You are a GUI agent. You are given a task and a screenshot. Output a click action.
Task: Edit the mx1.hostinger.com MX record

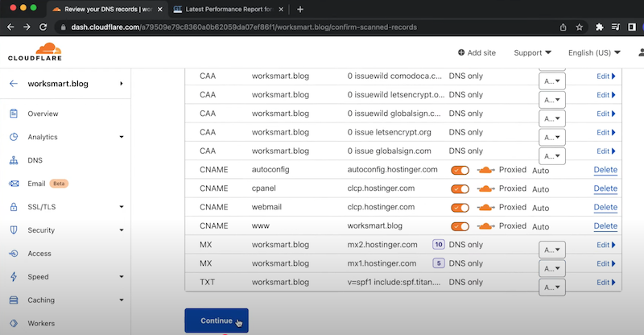pos(606,263)
